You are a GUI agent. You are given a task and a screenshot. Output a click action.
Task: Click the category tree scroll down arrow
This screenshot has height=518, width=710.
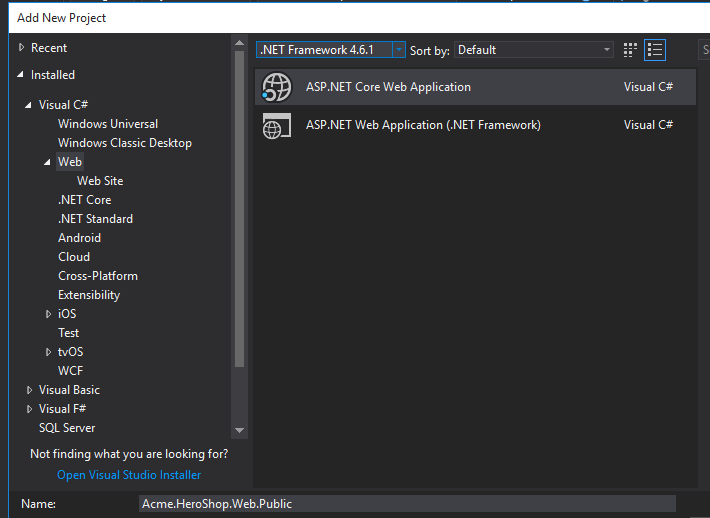pyautogui.click(x=240, y=430)
